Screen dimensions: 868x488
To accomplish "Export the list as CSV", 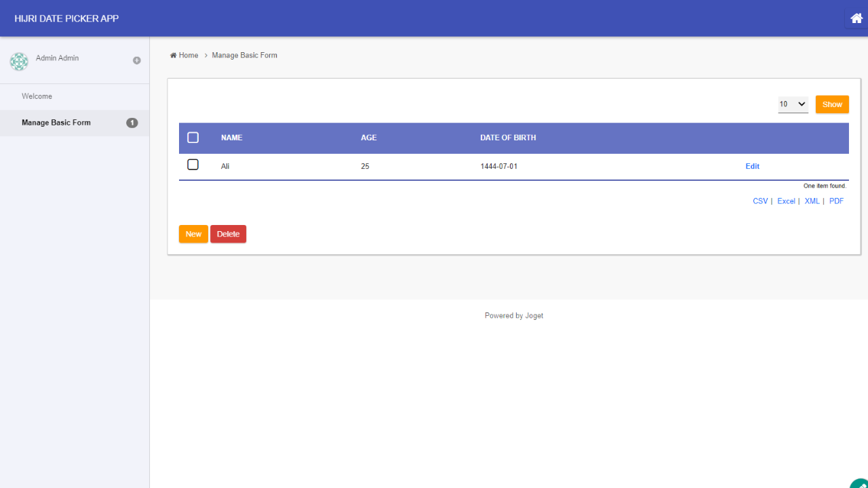I will 760,201.
